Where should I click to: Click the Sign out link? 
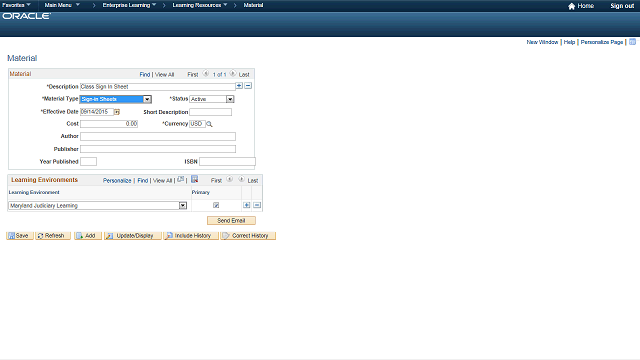pyautogui.click(x=622, y=6)
